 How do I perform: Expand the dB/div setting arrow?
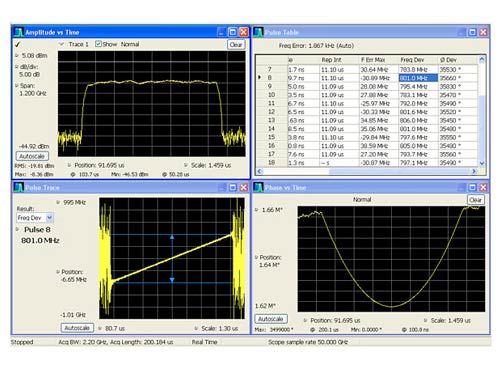tap(17, 67)
